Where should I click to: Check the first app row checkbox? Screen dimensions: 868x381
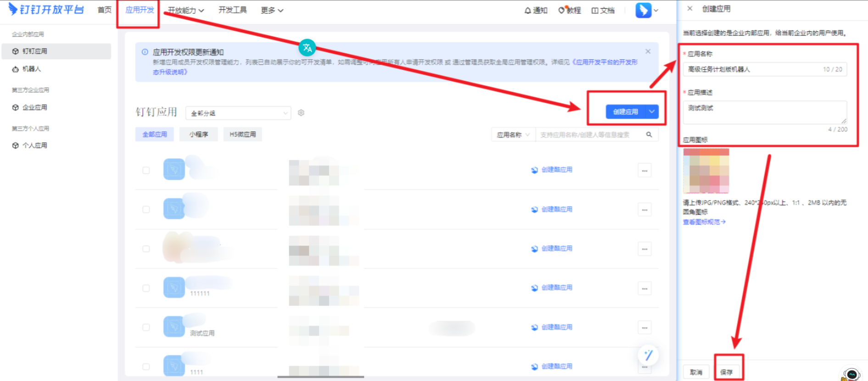[x=146, y=170]
